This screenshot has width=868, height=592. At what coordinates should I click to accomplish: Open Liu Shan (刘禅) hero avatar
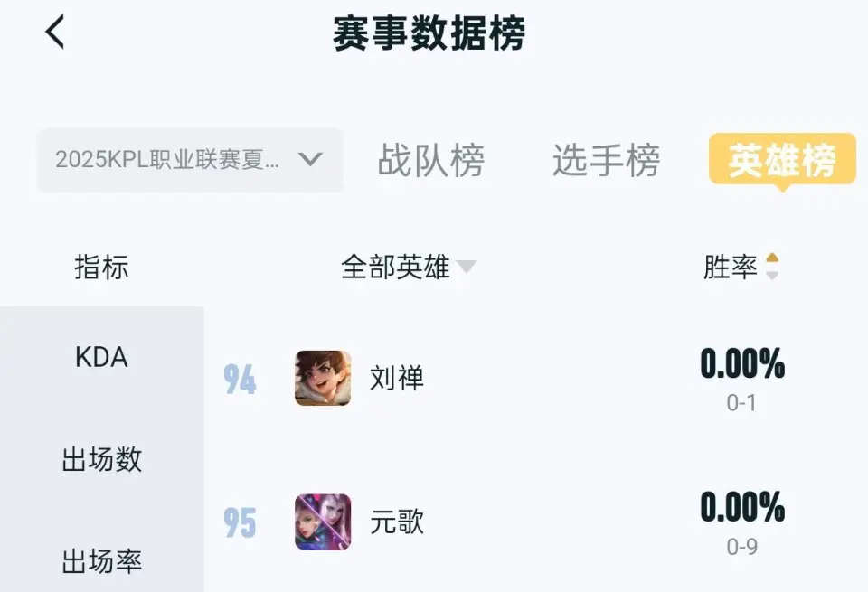coord(323,378)
